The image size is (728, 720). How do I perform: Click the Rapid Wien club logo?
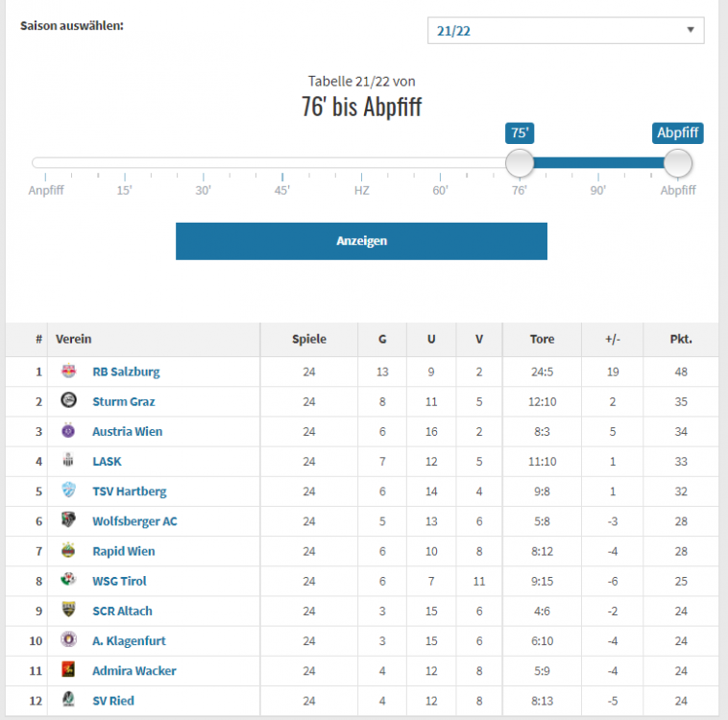[x=69, y=551]
